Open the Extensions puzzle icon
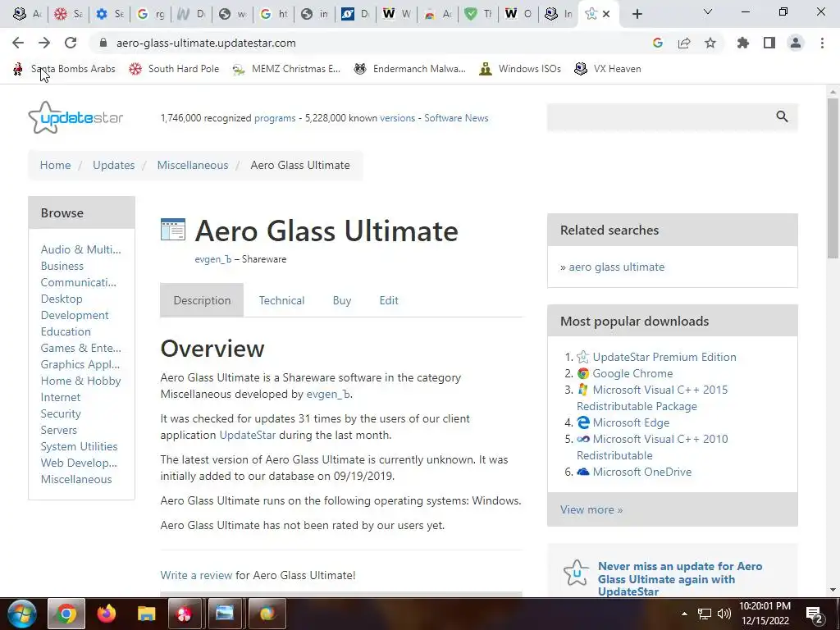840x630 pixels. tap(743, 43)
